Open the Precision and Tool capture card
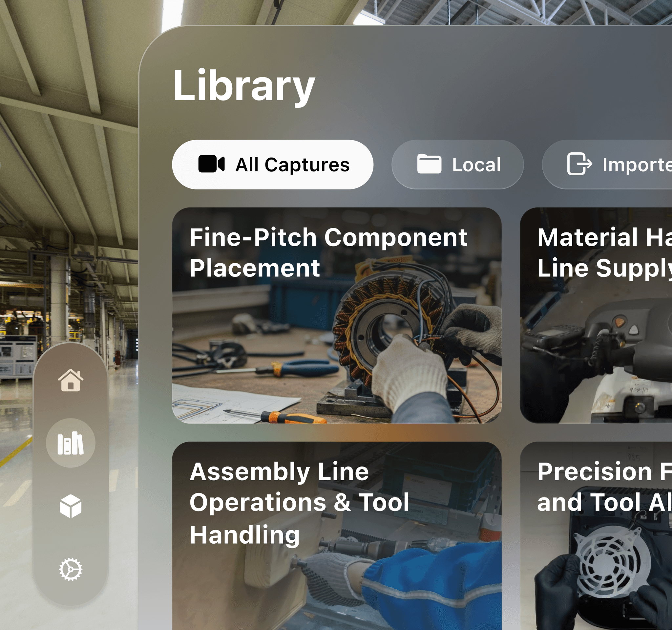This screenshot has width=672, height=630. 596,536
